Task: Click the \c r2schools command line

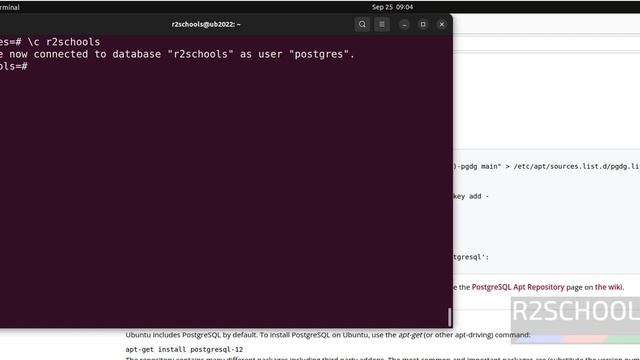Action: [50, 42]
